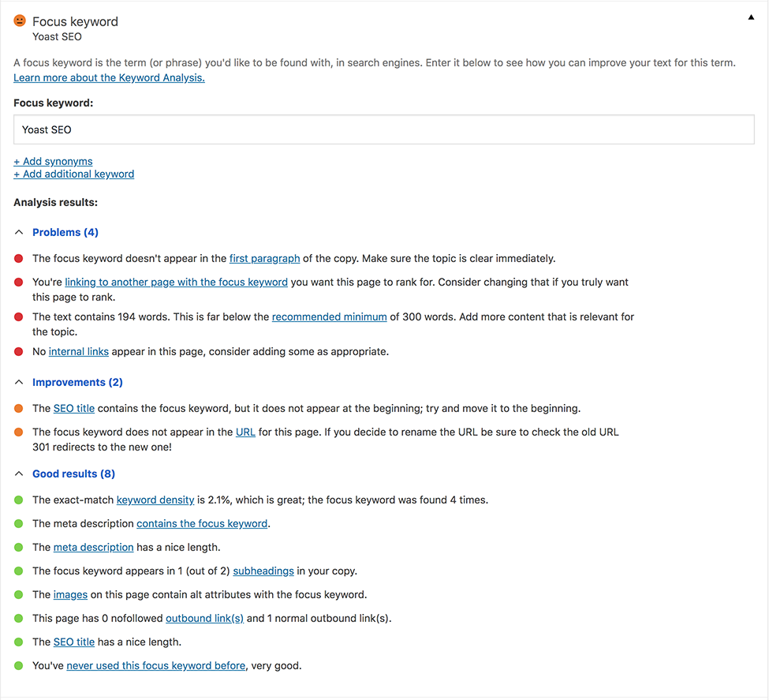Click the Good results (8) heading text
Image resolution: width=769 pixels, height=700 pixels.
73,474
